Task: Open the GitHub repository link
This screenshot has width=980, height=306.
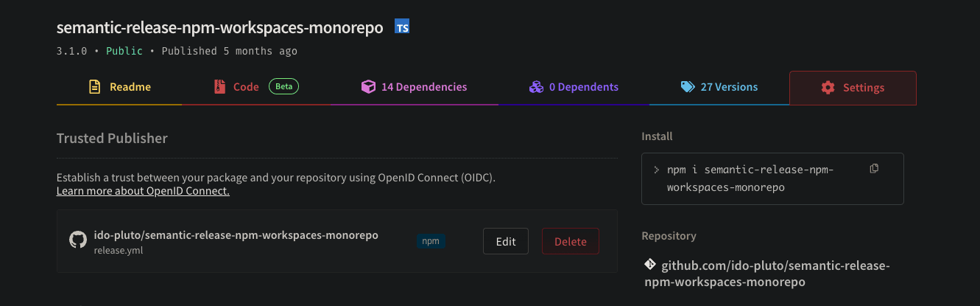Action: click(767, 274)
